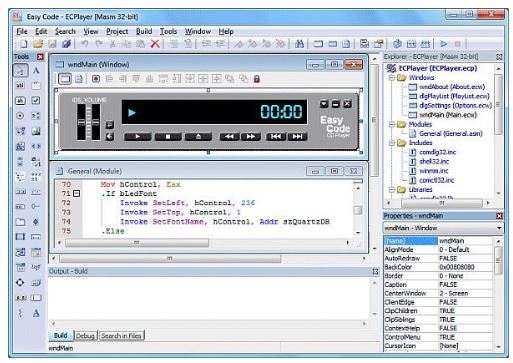Collapse the Modules folder in Explorer
The height and width of the screenshot is (363, 513).
pos(392,124)
